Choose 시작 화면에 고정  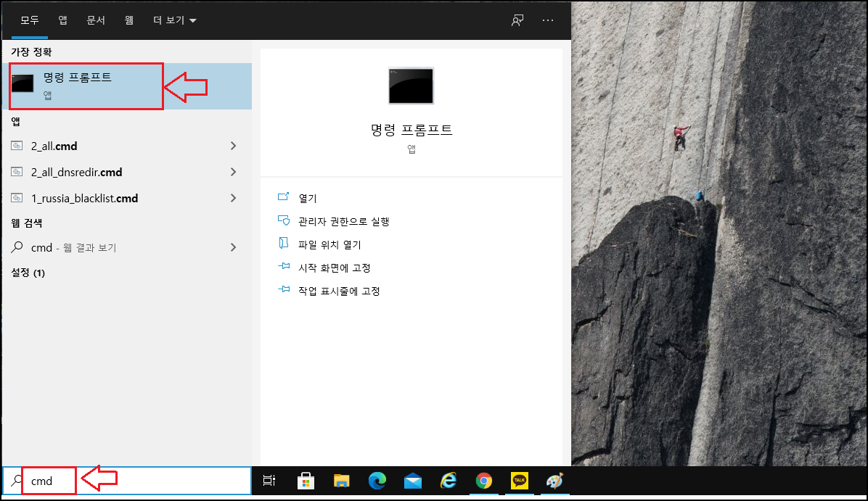pos(335,268)
